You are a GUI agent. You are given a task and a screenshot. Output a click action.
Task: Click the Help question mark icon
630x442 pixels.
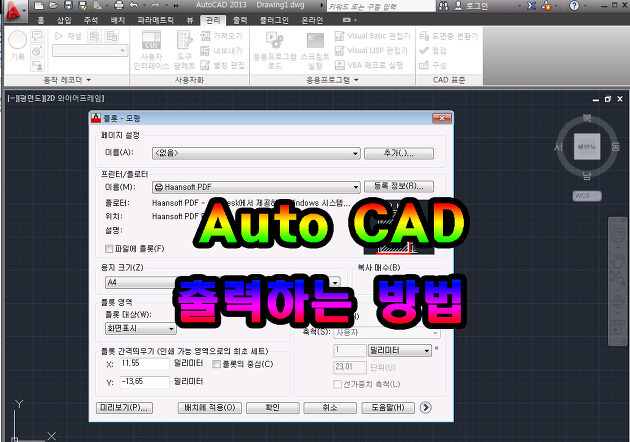[575, 6]
